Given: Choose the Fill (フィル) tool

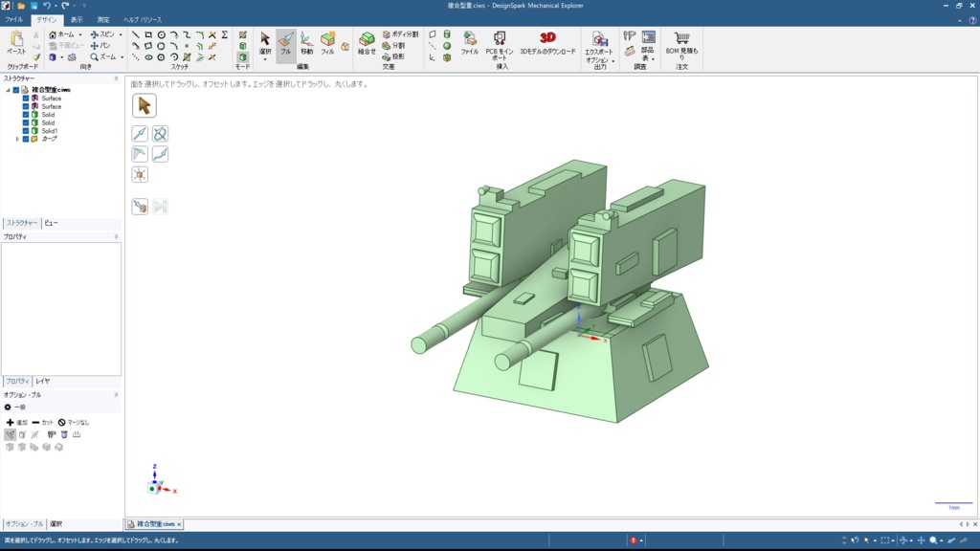Looking at the screenshot, I should pyautogui.click(x=327, y=43).
